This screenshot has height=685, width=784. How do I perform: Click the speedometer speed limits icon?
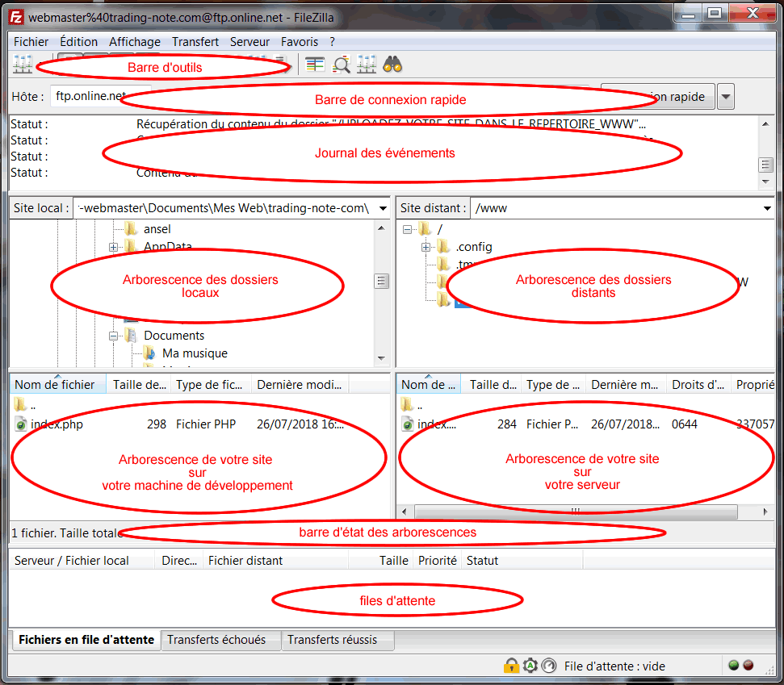549,666
